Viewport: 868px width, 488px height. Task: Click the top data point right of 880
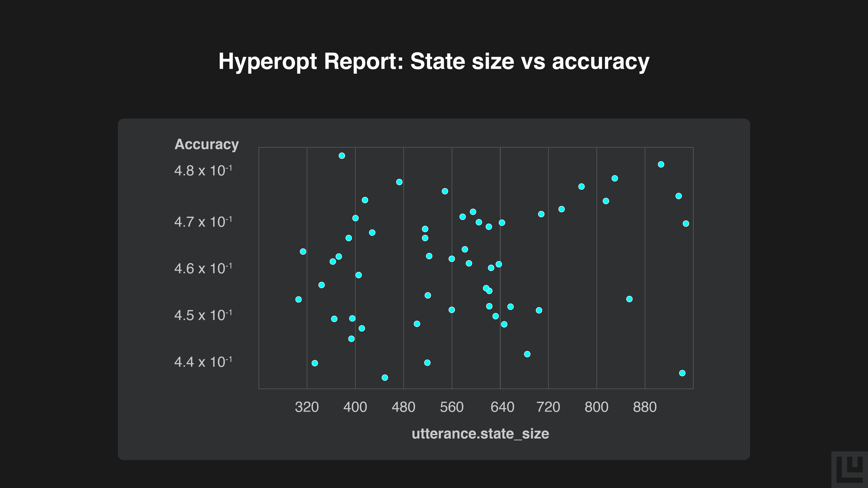click(x=661, y=164)
